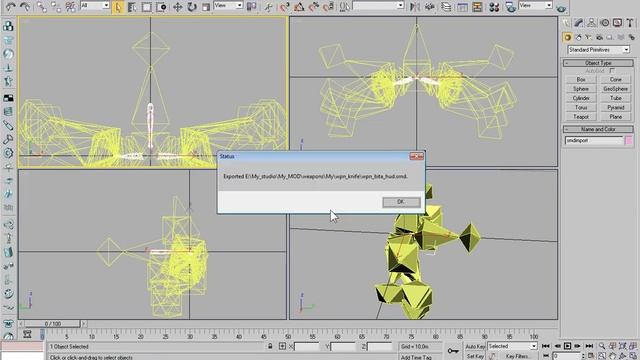
Task: Open the Named Selection Sets dropdown
Action: tap(378, 5)
